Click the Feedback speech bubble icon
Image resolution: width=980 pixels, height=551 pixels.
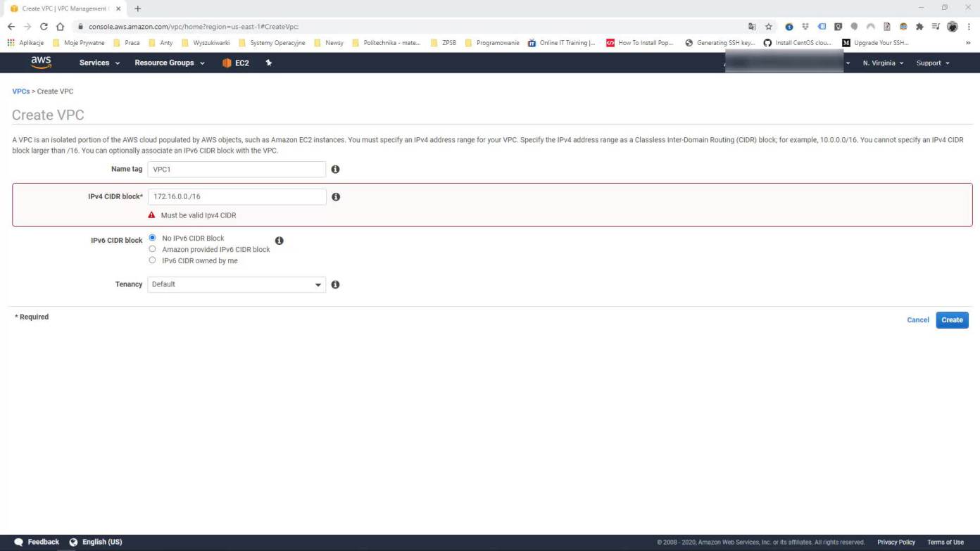click(x=18, y=543)
